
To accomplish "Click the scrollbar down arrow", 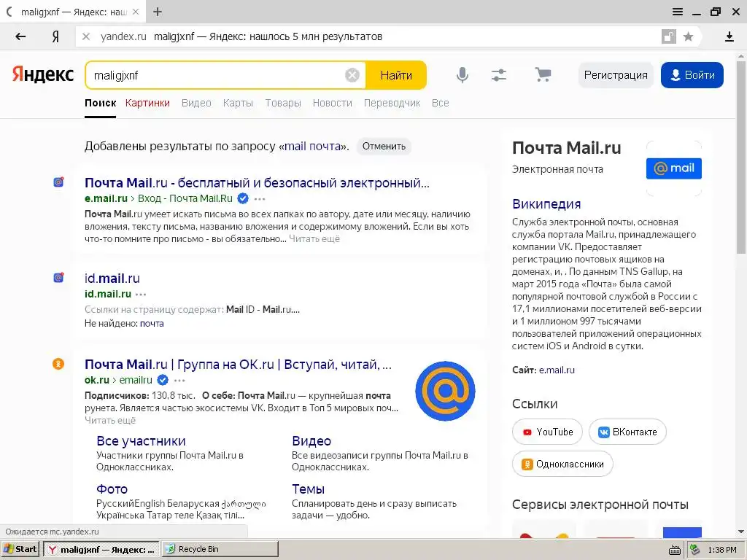I will pyautogui.click(x=741, y=532).
